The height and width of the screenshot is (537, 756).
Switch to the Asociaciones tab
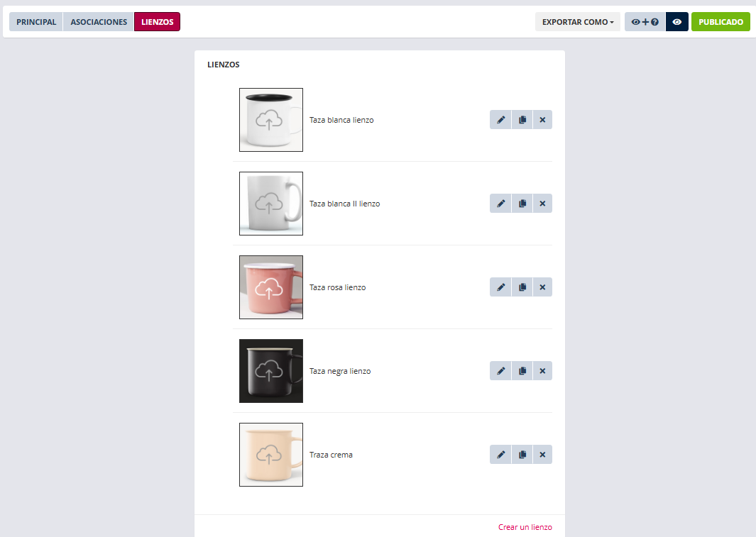click(x=99, y=22)
